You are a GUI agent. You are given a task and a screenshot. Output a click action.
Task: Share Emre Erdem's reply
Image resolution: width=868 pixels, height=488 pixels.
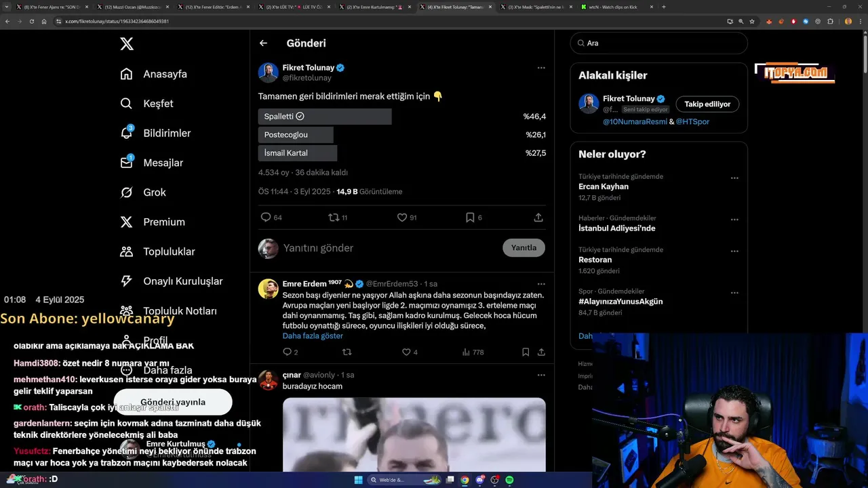(x=541, y=352)
